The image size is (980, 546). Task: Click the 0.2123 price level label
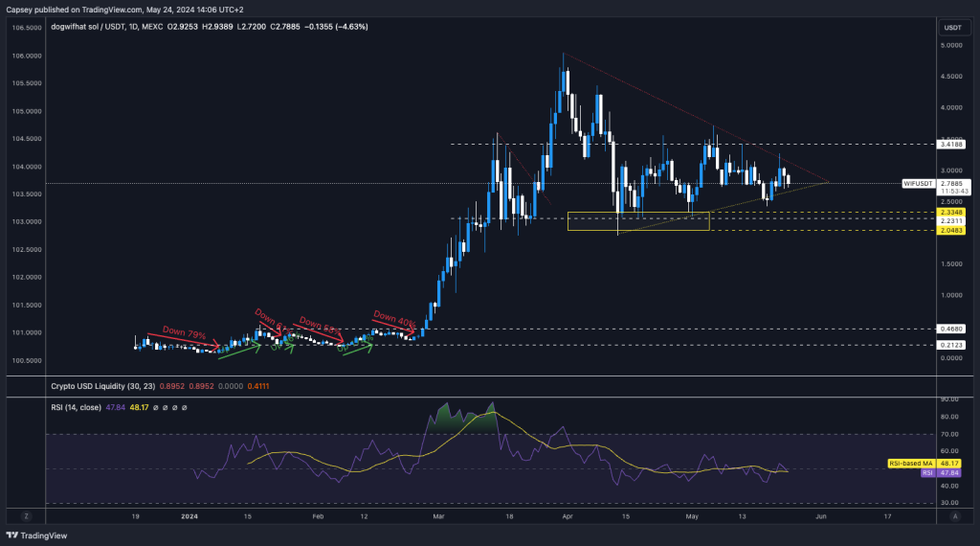coord(951,344)
